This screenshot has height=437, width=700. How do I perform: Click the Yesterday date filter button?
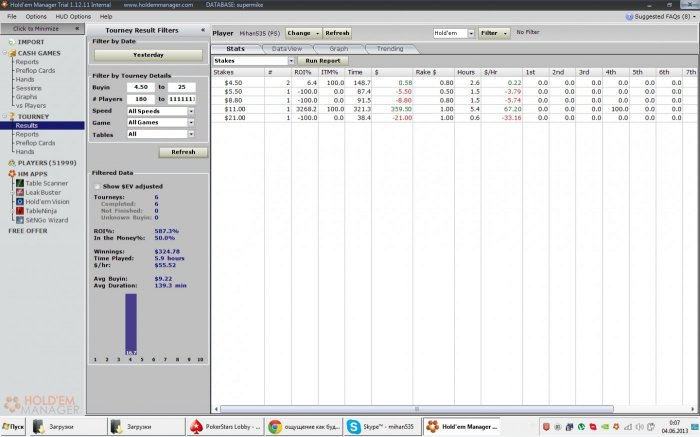click(148, 55)
